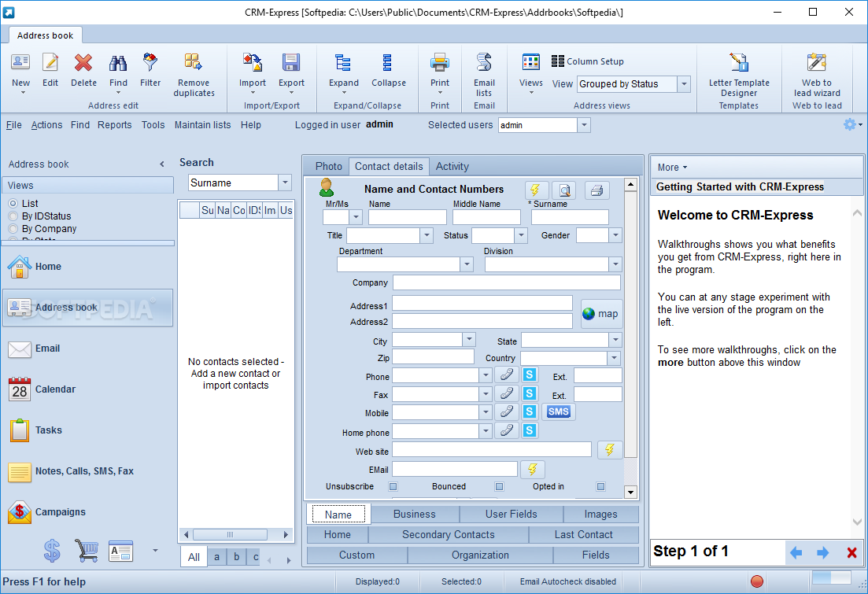Open the Find binoculars tool
868x594 pixels.
point(118,63)
